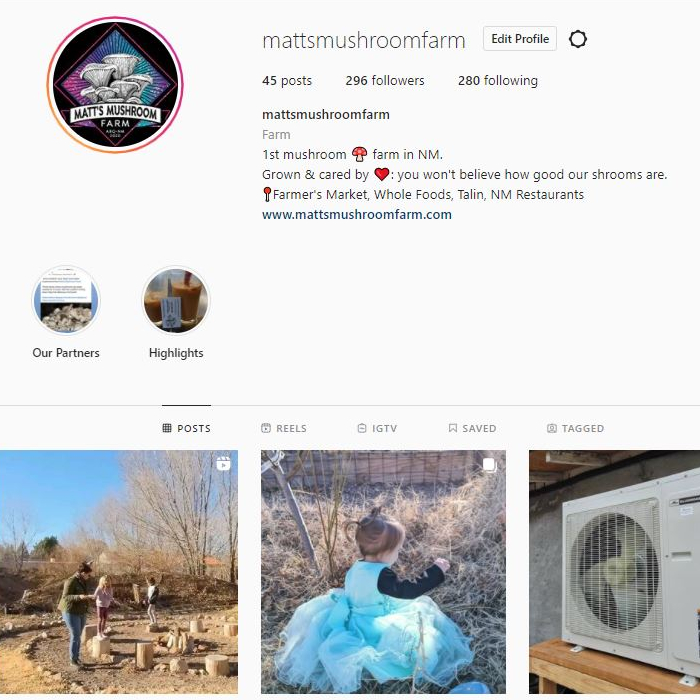Open the tree stump playground video post

point(119,572)
